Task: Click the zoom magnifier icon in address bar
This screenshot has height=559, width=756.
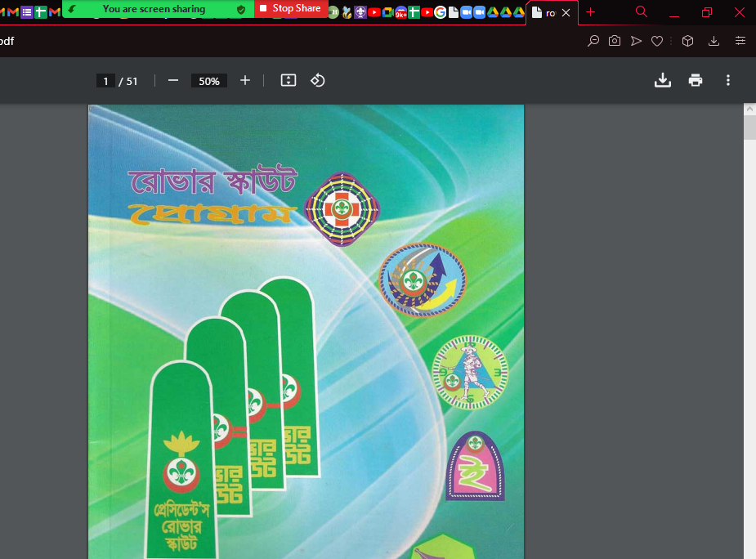Action: [x=594, y=41]
